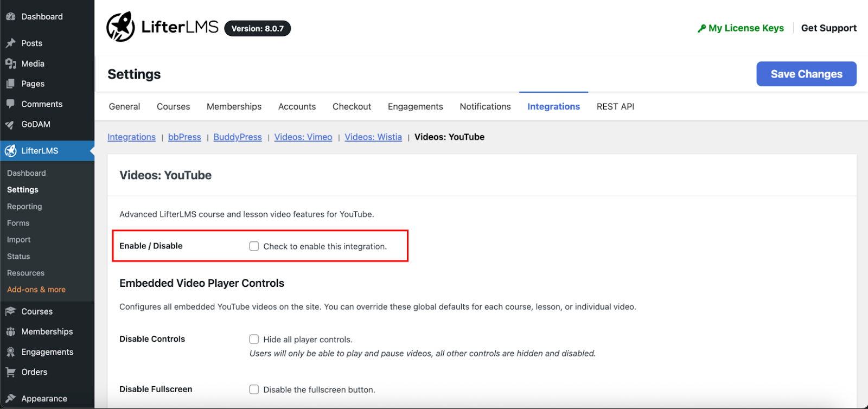Open the REST API tab
The height and width of the screenshot is (409, 868).
[615, 107]
